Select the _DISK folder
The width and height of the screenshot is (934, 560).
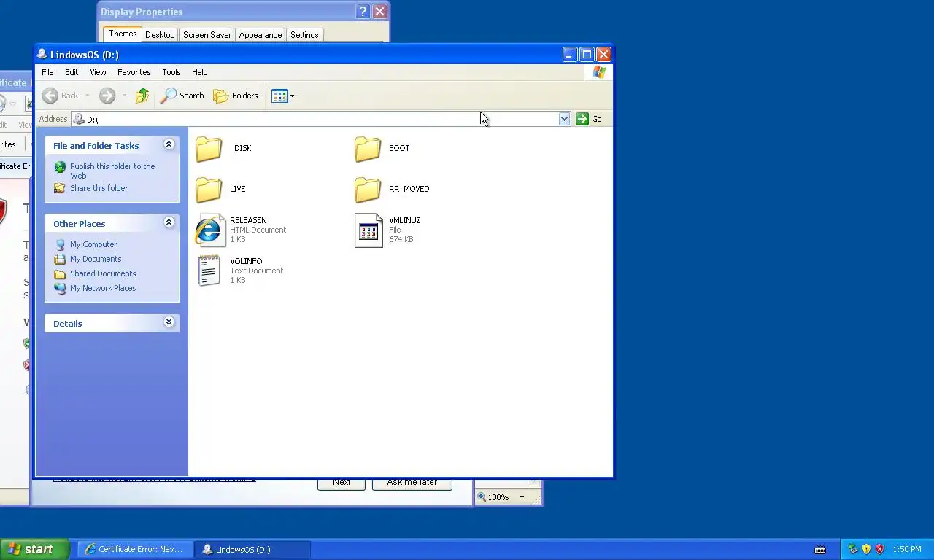tap(225, 148)
